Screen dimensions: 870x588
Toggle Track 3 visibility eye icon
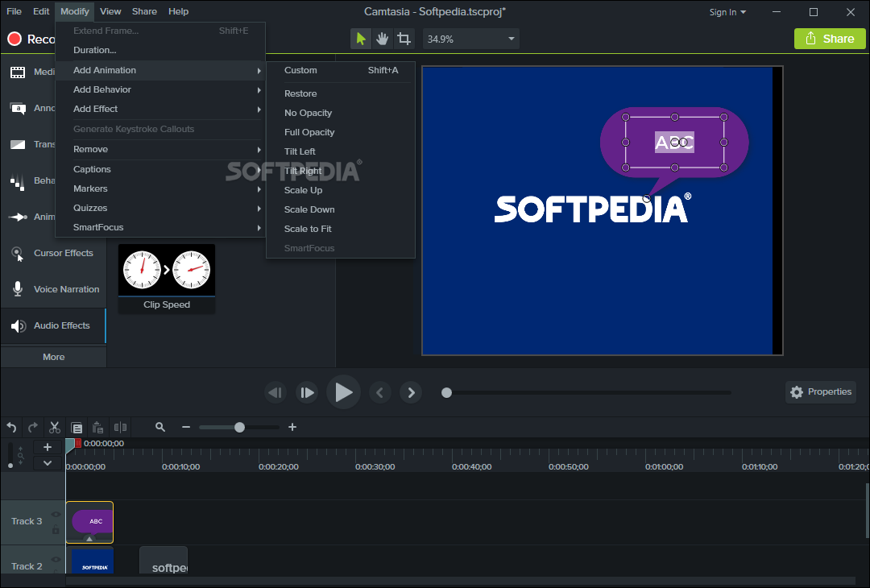pyautogui.click(x=56, y=515)
